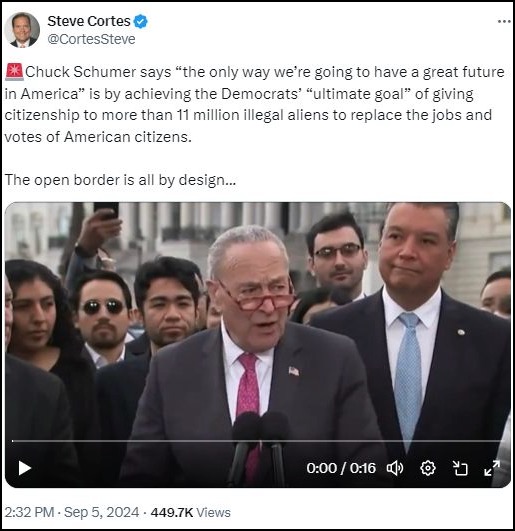Open the 2:32 PM Sep 5, 2024 timestamp
515x531 pixels.
pos(72,512)
